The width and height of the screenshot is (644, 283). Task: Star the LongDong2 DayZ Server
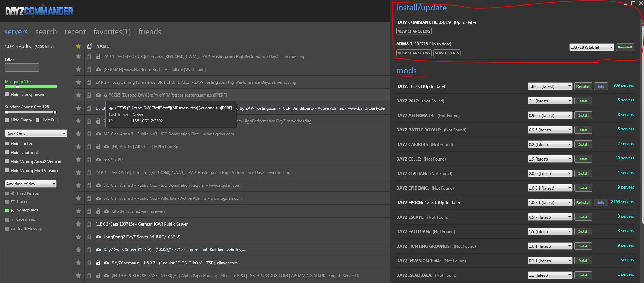click(x=78, y=237)
